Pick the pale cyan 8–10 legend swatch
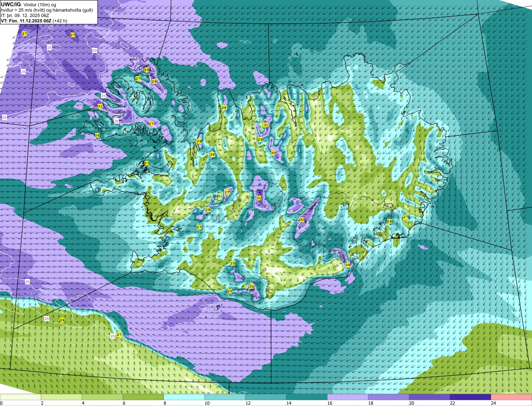Screen dimensions: 532x406 pos(185,397)
